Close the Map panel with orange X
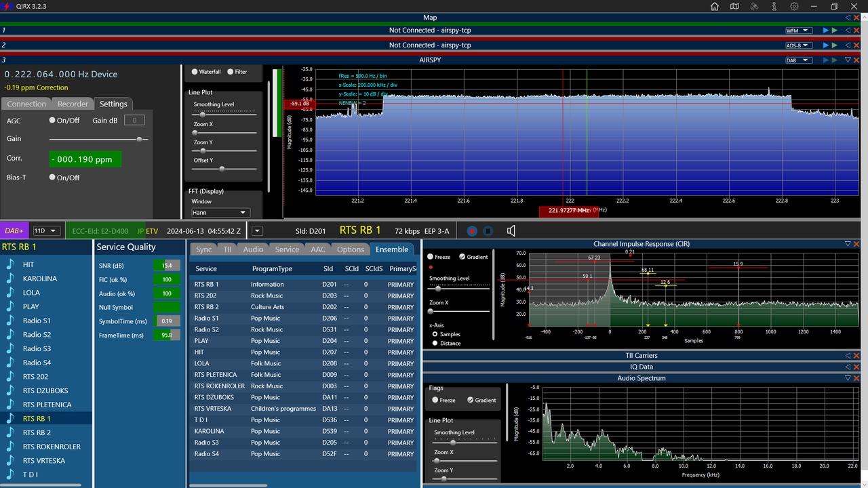Viewport: 868px width, 488px height. 856,18
